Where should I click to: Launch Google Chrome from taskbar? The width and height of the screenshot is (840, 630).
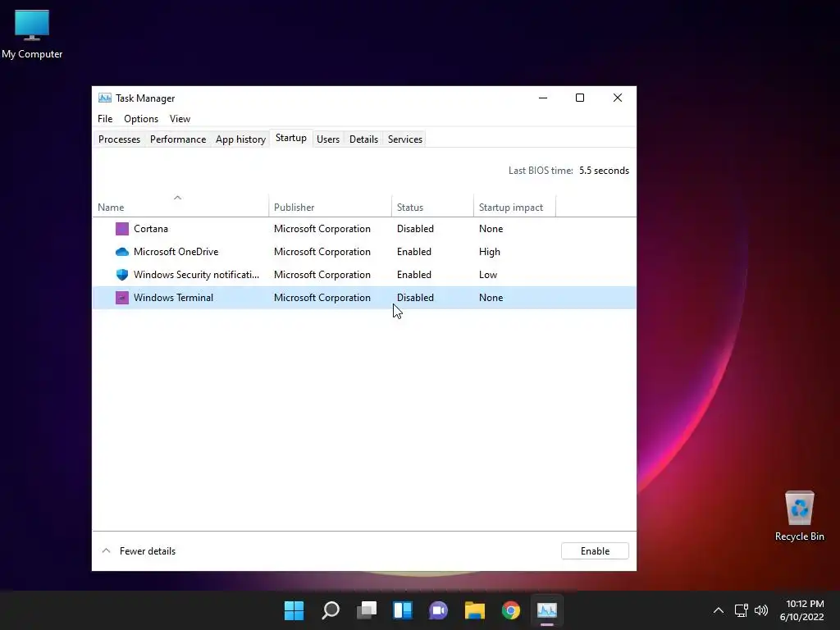click(510, 610)
